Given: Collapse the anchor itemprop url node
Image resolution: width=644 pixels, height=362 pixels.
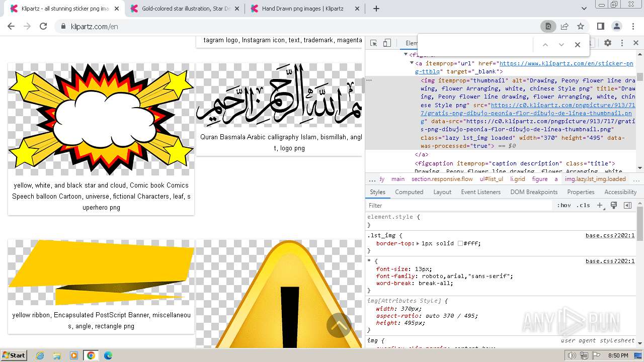Looking at the screenshot, I should tap(412, 63).
